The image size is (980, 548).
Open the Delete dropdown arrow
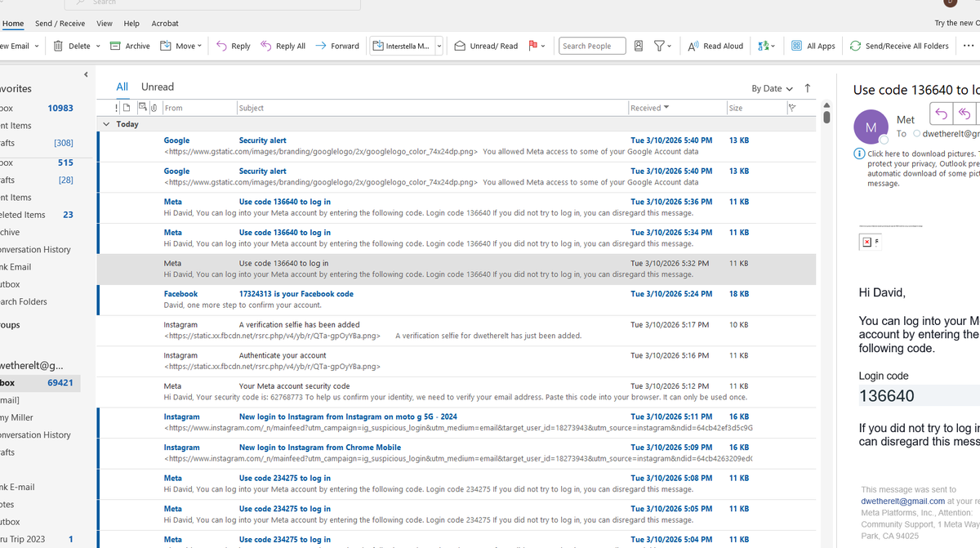tap(98, 46)
